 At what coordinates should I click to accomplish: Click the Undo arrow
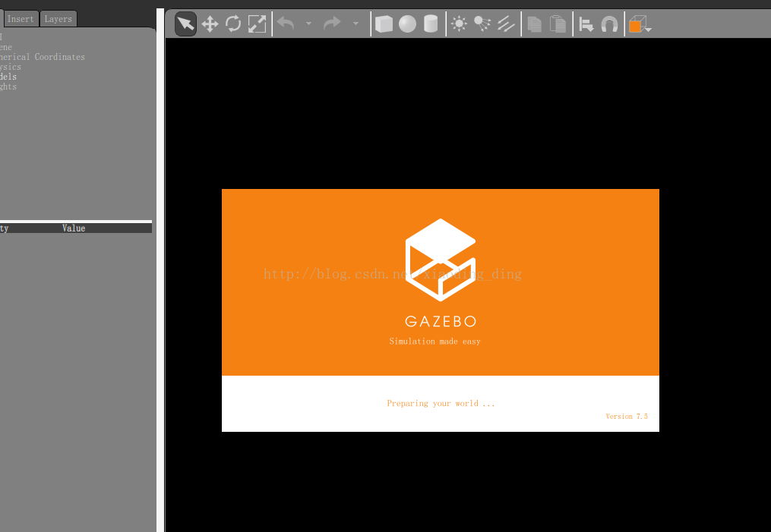pos(286,24)
